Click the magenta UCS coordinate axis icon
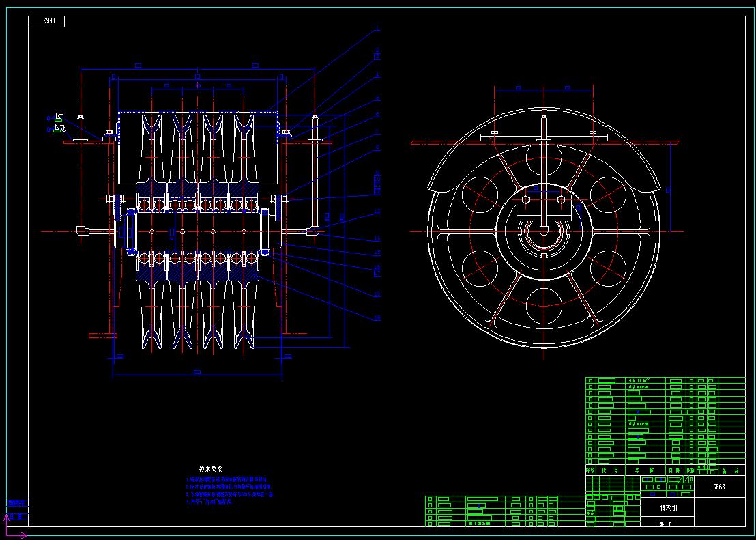756x540 pixels. [x=14, y=526]
